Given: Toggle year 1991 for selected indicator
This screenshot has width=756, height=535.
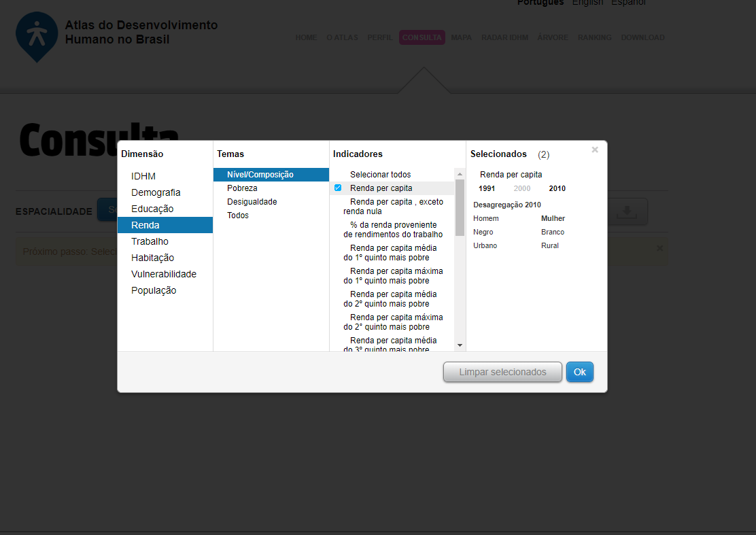Looking at the screenshot, I should tap(487, 189).
